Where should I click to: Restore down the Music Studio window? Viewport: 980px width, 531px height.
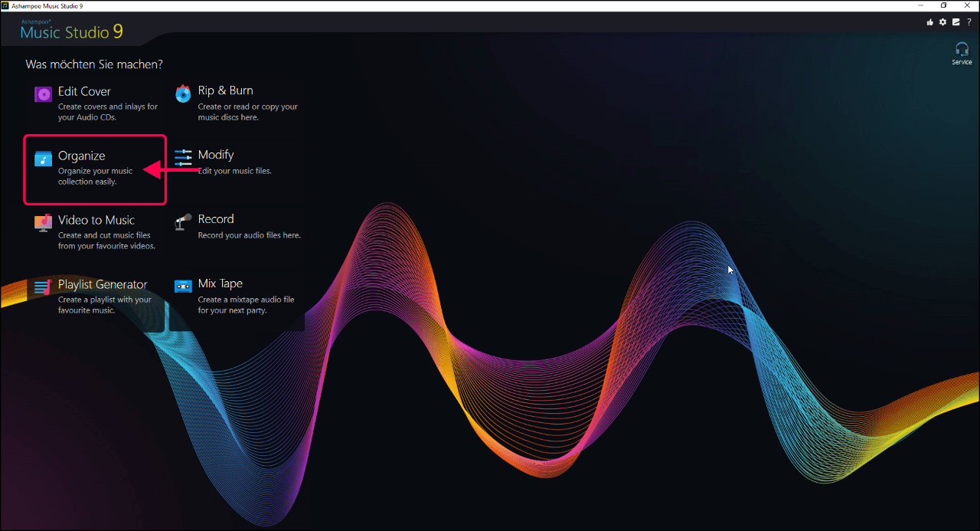(x=944, y=5)
